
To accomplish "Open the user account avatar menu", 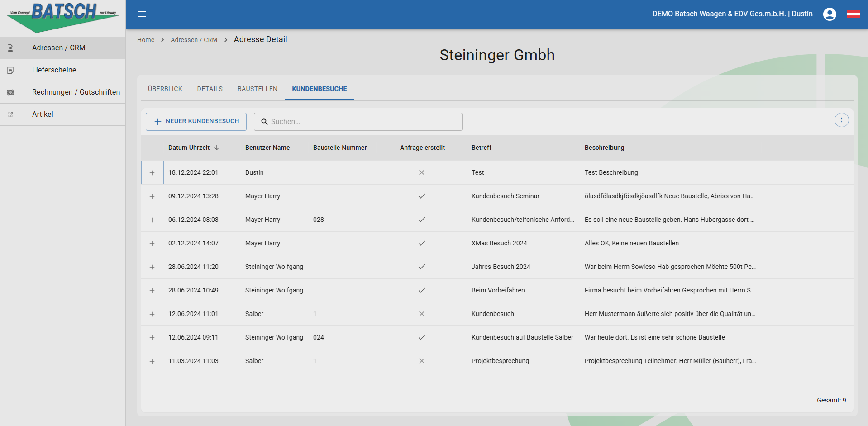I will pos(830,14).
